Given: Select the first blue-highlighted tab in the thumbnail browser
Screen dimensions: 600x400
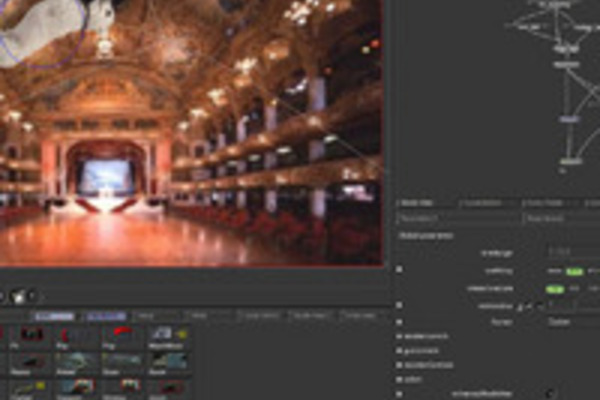Looking at the screenshot, I should pyautogui.click(x=54, y=316).
